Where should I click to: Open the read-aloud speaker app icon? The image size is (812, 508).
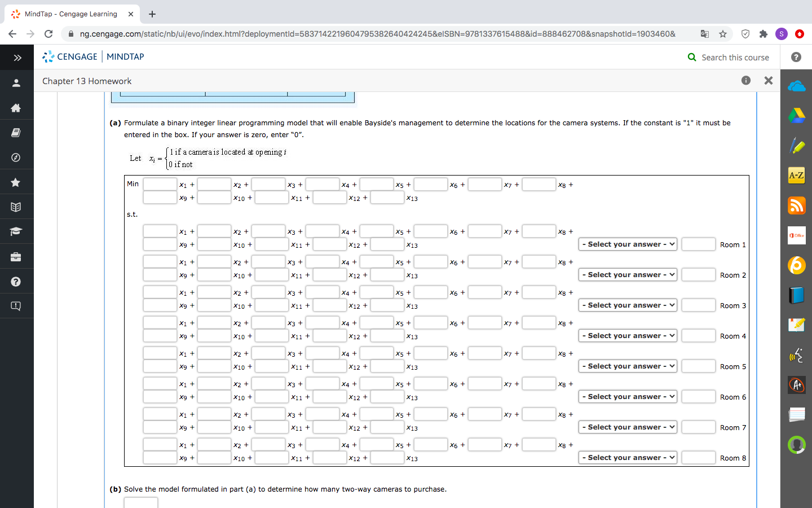pyautogui.click(x=796, y=355)
